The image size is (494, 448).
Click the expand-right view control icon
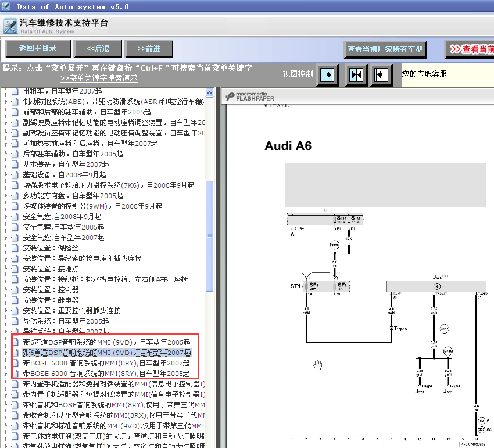(x=327, y=74)
